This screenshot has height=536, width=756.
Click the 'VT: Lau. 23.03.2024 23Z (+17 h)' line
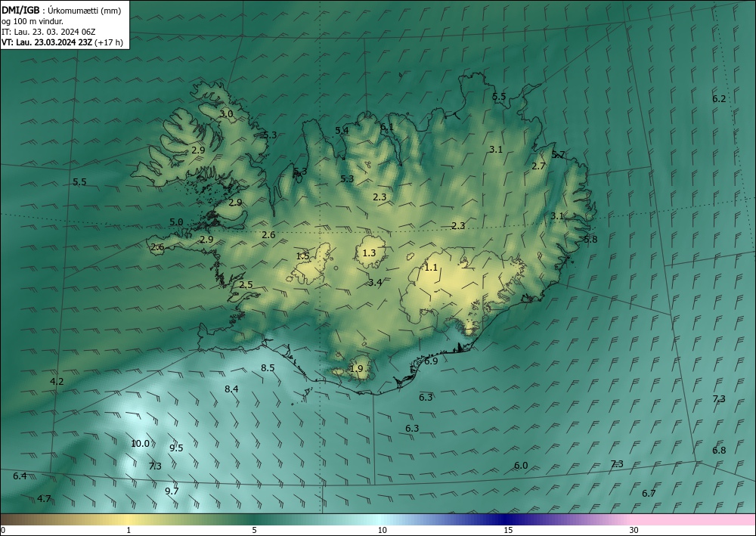(x=62, y=42)
